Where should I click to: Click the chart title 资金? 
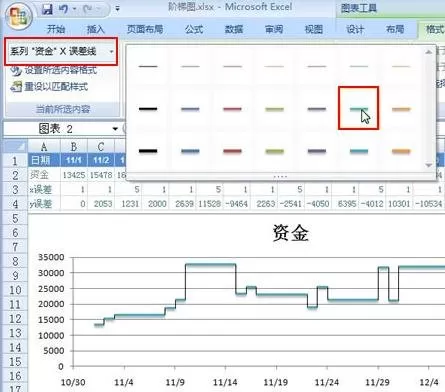(291, 233)
